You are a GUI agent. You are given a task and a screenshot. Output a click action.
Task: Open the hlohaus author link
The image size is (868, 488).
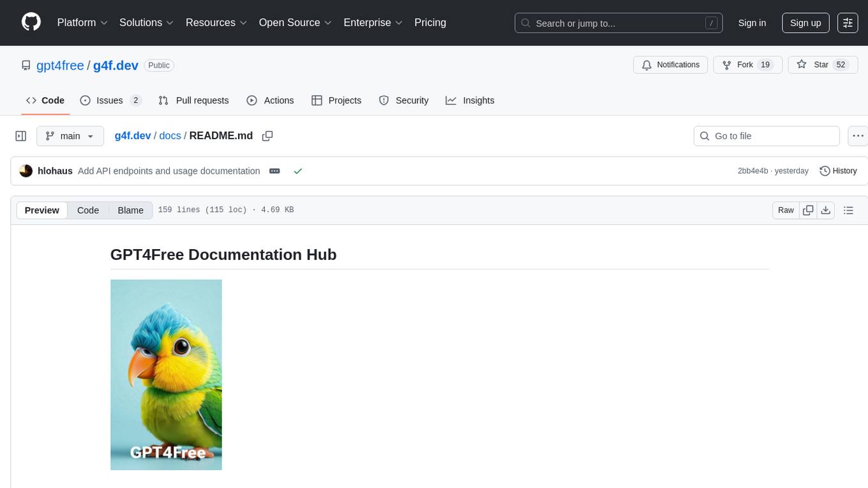point(56,171)
